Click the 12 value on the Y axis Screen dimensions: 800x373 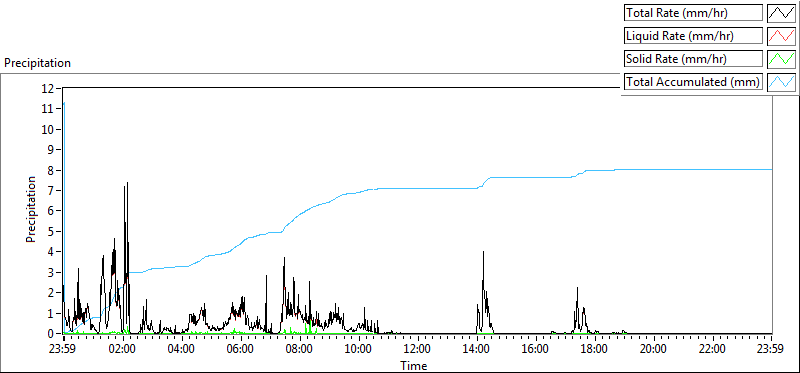tap(49, 88)
